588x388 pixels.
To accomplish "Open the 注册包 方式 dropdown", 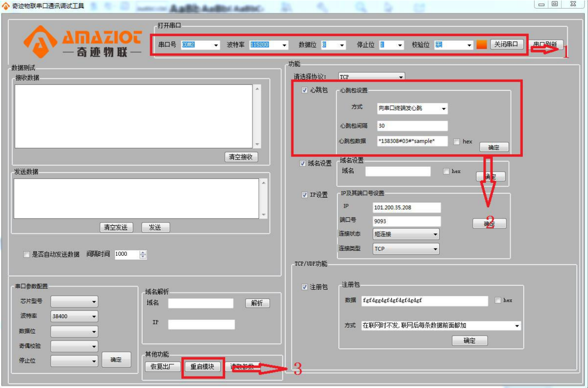I will click(x=441, y=325).
